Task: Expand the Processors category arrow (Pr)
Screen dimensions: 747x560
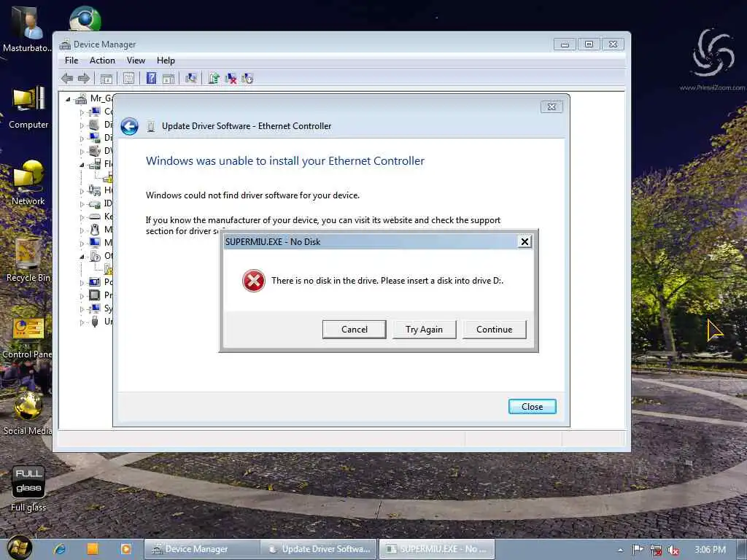Action: 82,296
